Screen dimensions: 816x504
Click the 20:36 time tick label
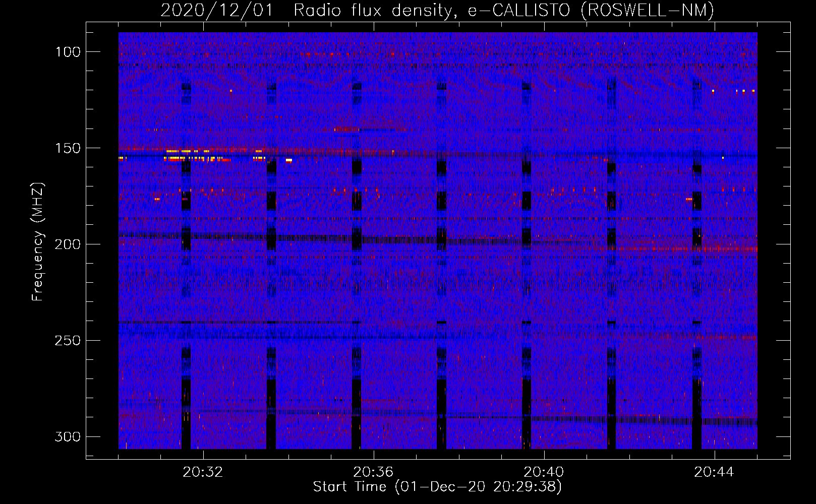pyautogui.click(x=373, y=472)
